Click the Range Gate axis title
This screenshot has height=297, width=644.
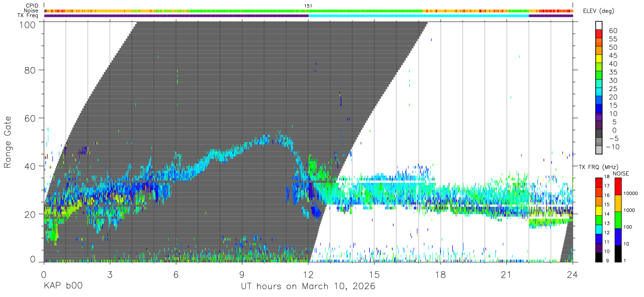[x=8, y=142]
